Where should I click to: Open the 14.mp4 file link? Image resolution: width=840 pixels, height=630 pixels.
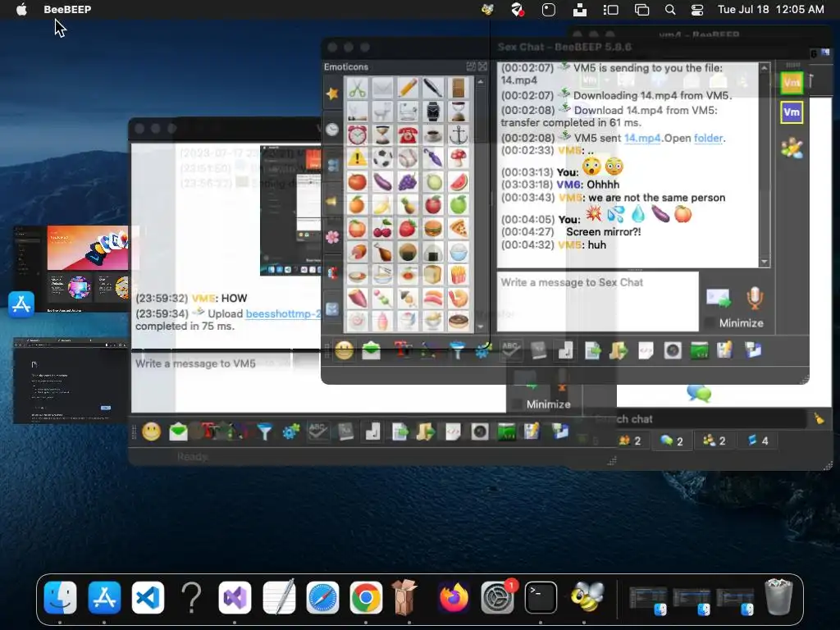pyautogui.click(x=641, y=138)
